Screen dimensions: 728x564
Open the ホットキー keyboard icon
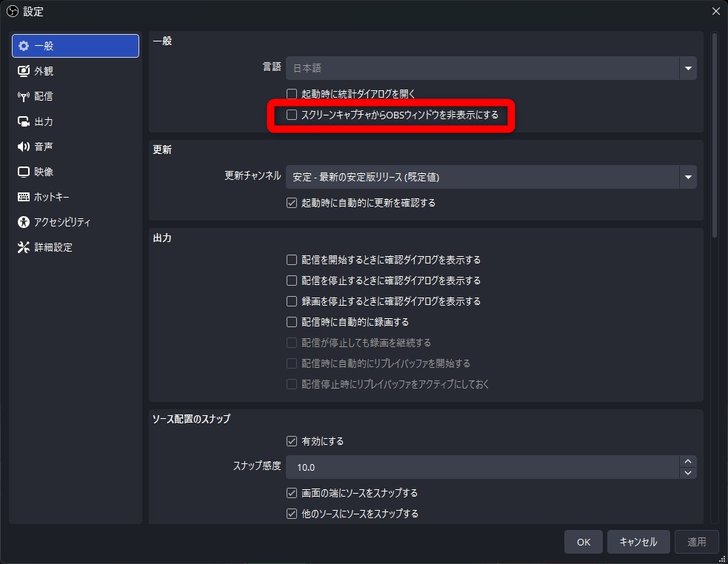23,197
